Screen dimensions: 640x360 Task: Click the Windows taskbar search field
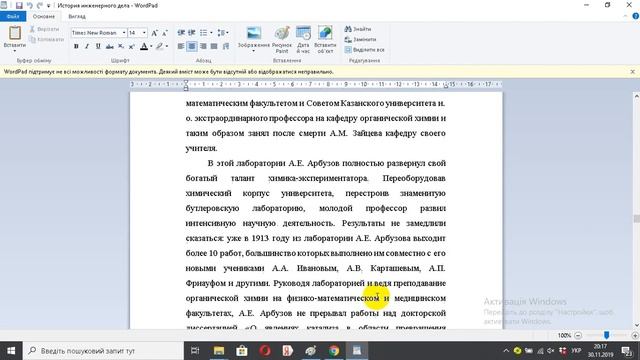[x=103, y=351]
